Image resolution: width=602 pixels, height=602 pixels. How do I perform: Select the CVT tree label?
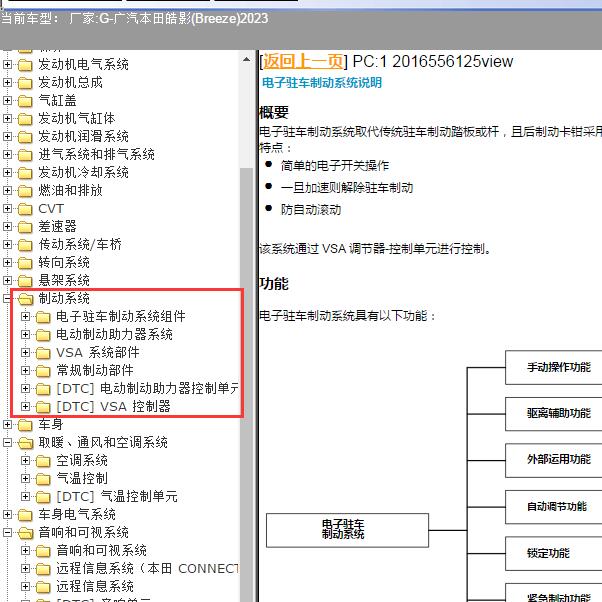51,208
